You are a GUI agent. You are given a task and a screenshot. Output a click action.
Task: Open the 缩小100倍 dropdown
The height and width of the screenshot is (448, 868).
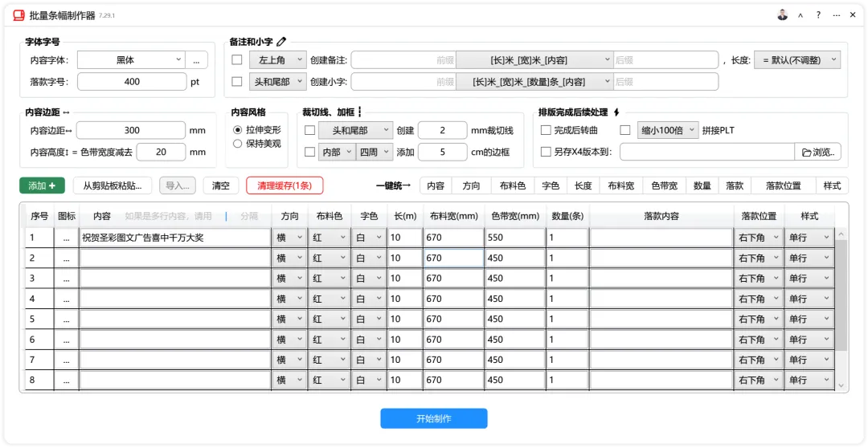click(x=668, y=131)
